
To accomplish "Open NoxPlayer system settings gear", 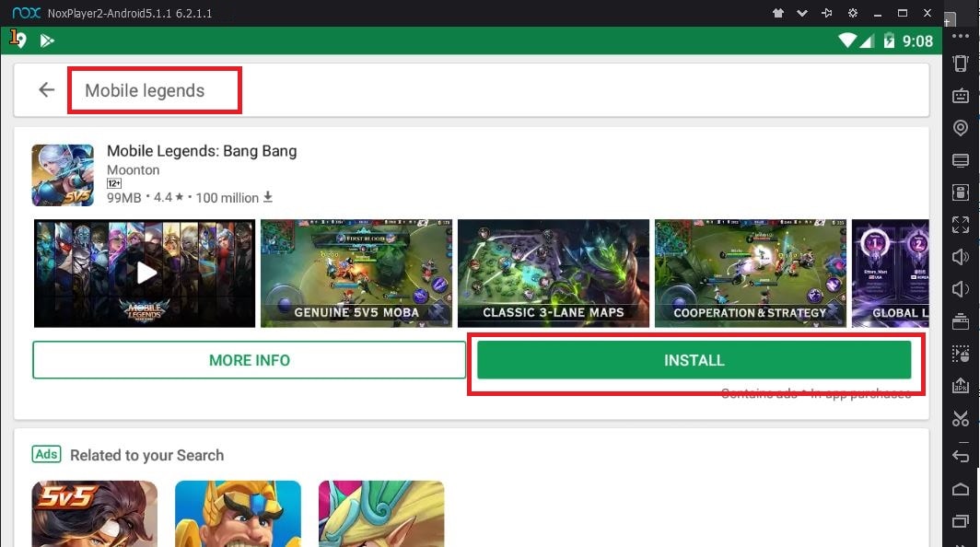I will click(853, 13).
